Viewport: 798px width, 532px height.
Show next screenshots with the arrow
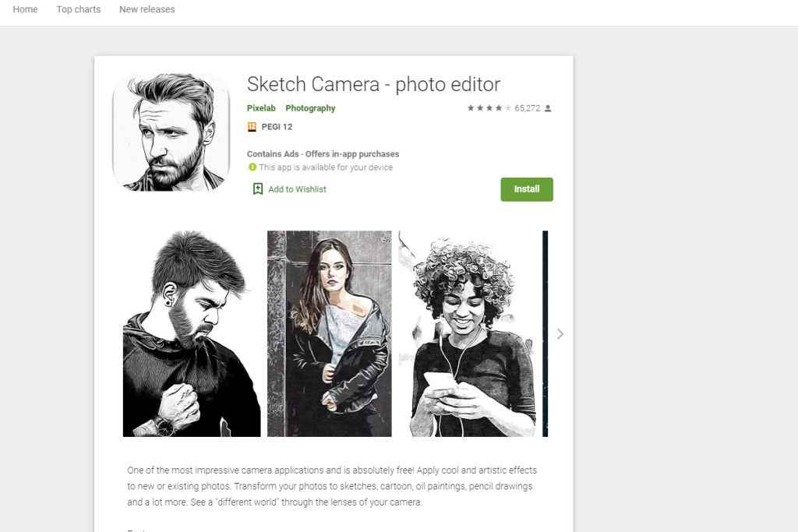[560, 333]
